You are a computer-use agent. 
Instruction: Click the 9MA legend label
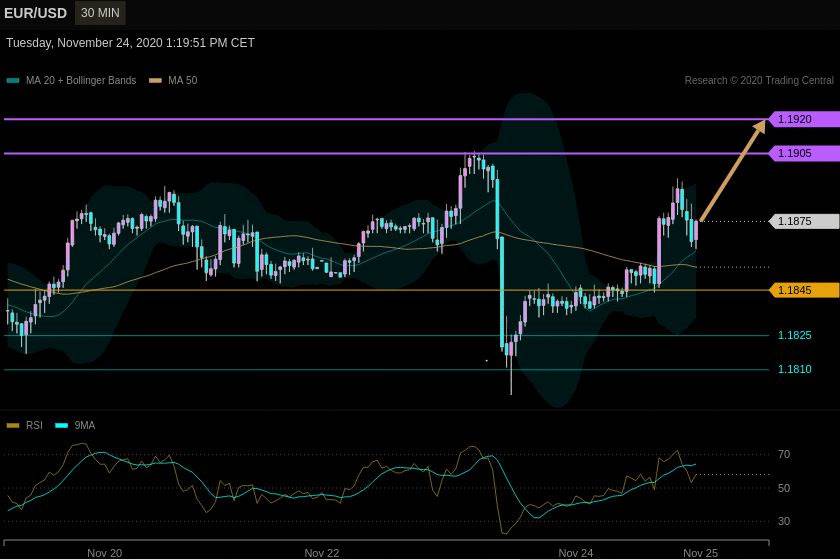[85, 425]
